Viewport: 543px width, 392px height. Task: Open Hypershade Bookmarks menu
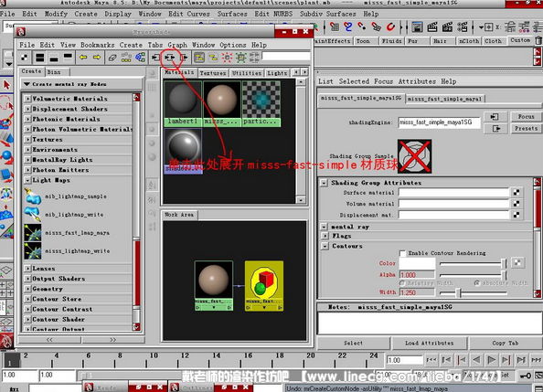[97, 45]
